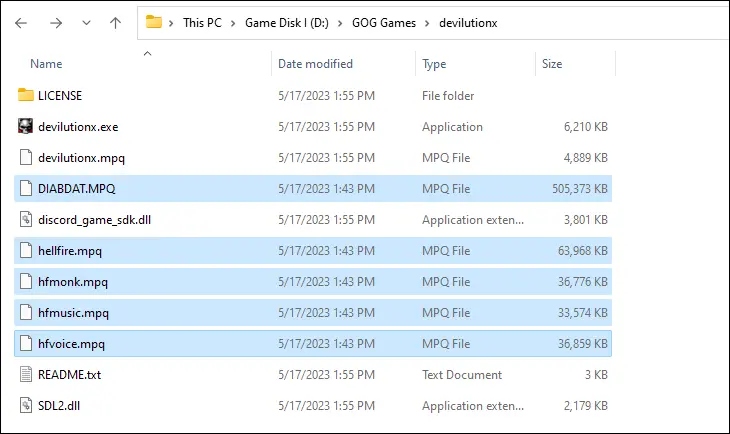Screen dimensions: 730x434
Task: Go forward with the right arrow button
Action: 56,23
